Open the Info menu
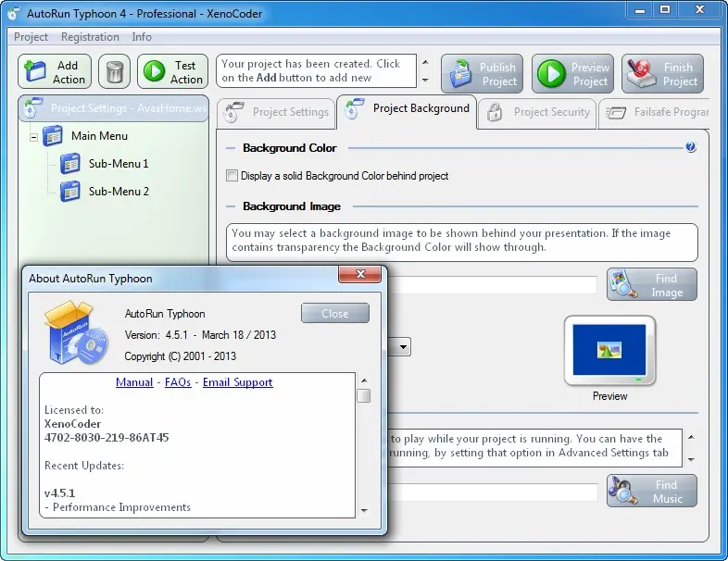 pyautogui.click(x=142, y=37)
